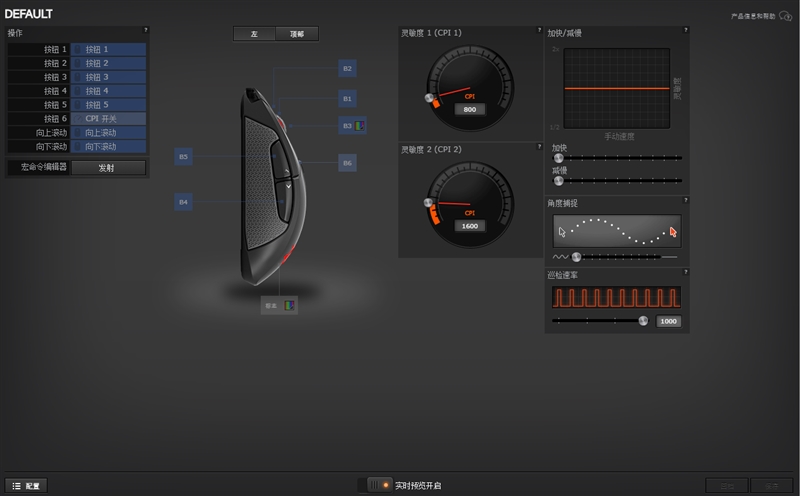Viewport: 800px width, 496px height.
Task: Open 按钮 6 CPI 开关 action assignment
Action: point(108,118)
